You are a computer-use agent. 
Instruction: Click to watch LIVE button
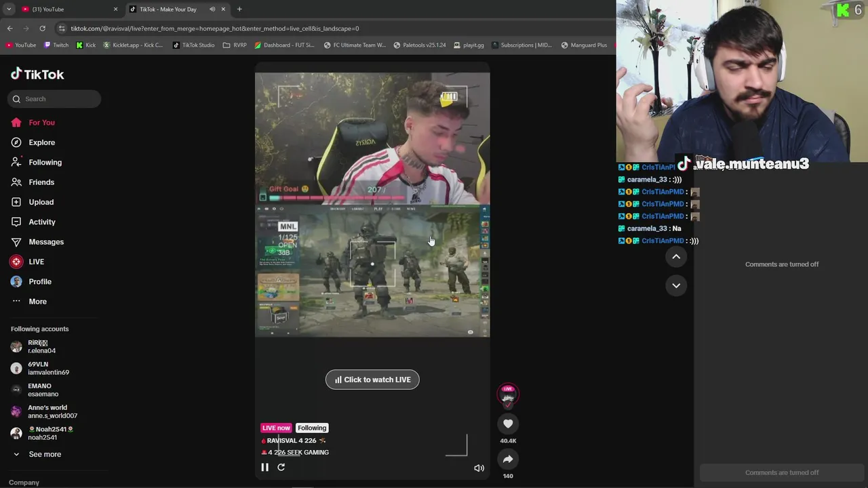pos(372,380)
